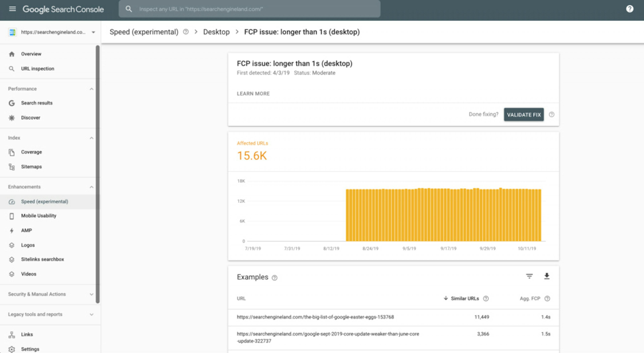This screenshot has width=644, height=353.
Task: Download the Examples table
Action: (x=547, y=276)
